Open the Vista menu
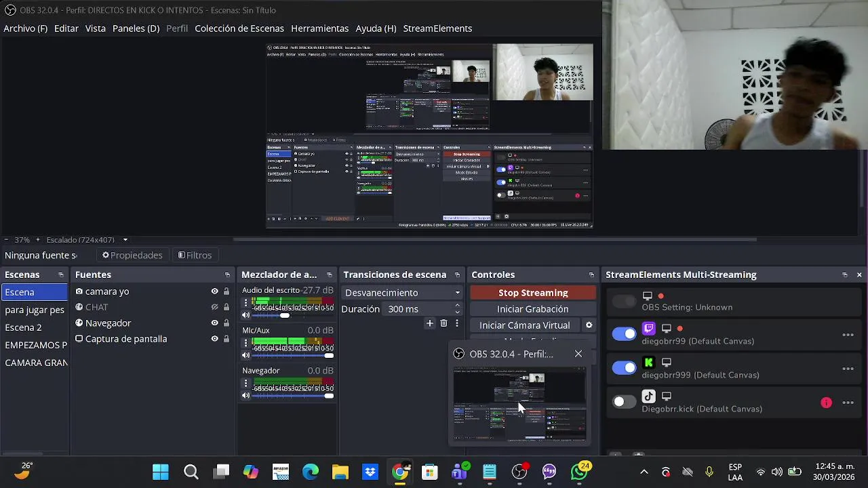The image size is (868, 488). pos(96,28)
